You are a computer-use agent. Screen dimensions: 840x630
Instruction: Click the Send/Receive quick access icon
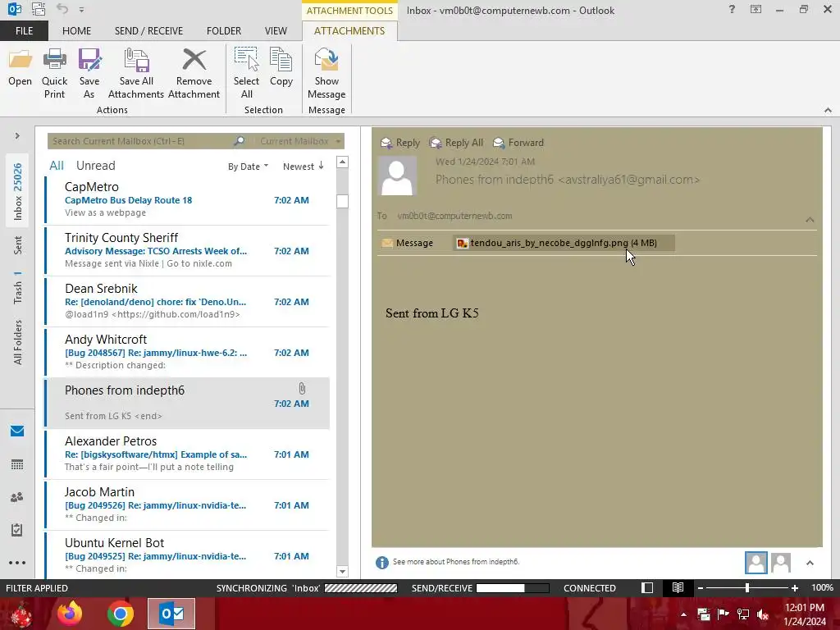point(39,8)
